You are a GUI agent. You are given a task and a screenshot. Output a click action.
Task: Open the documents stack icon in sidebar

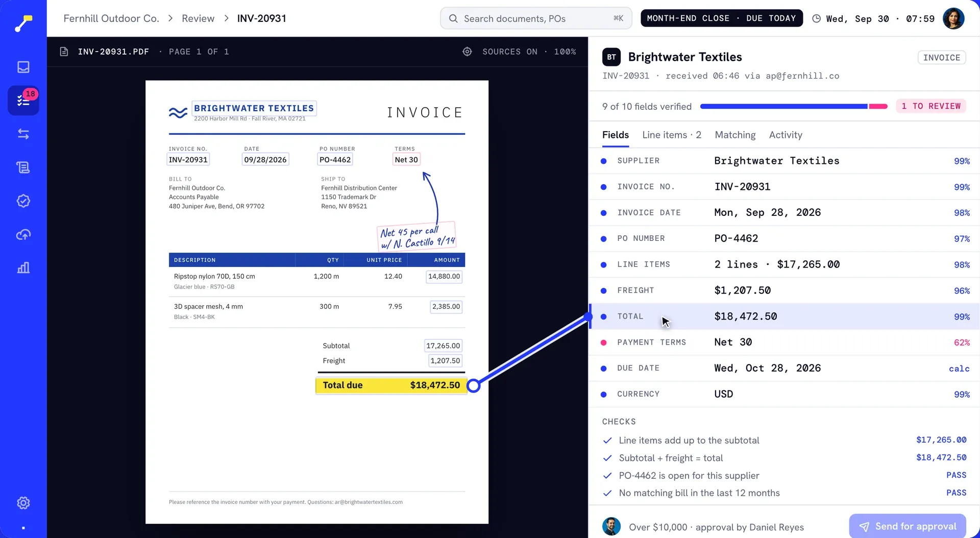(23, 167)
